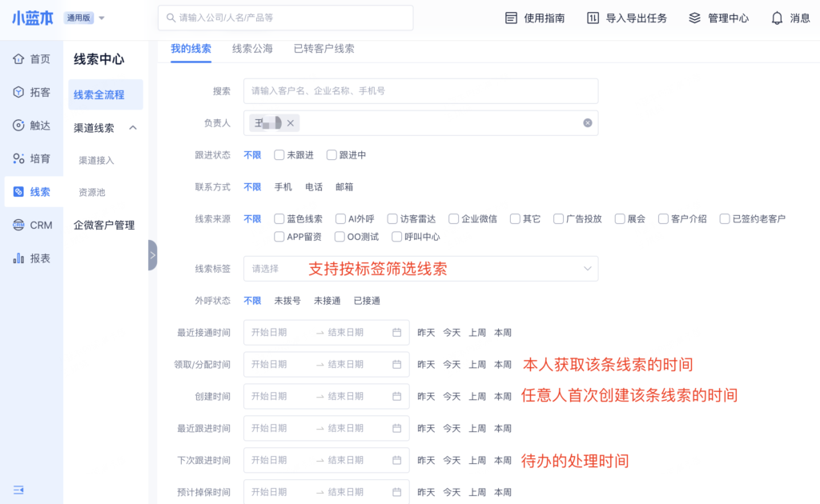Viewport: 820px width, 504px height.
Task: Tick the 企业微信 checkbox
Action: pos(454,218)
